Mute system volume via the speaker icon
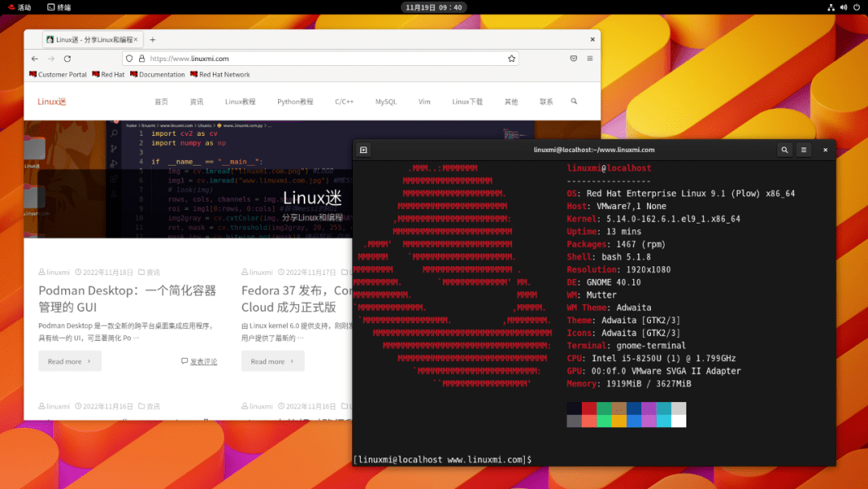Viewport: 868px width, 489px height. [x=842, y=8]
